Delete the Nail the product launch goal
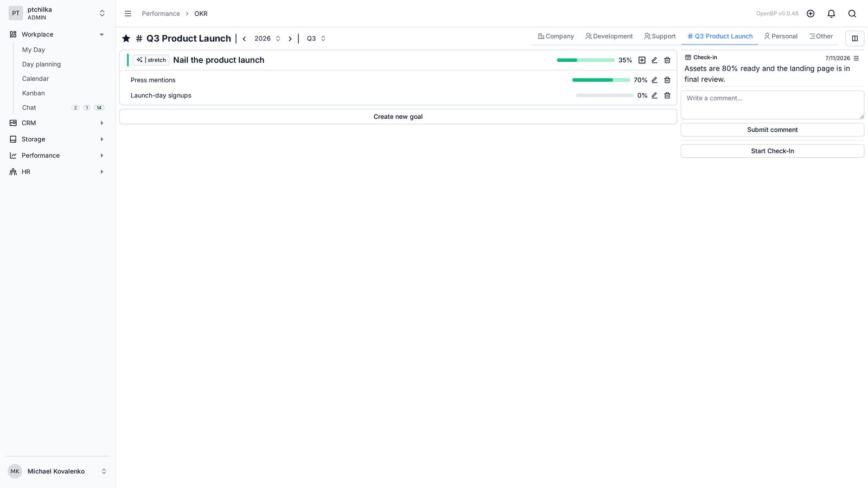Screen dimensions: 868x488 667,60
